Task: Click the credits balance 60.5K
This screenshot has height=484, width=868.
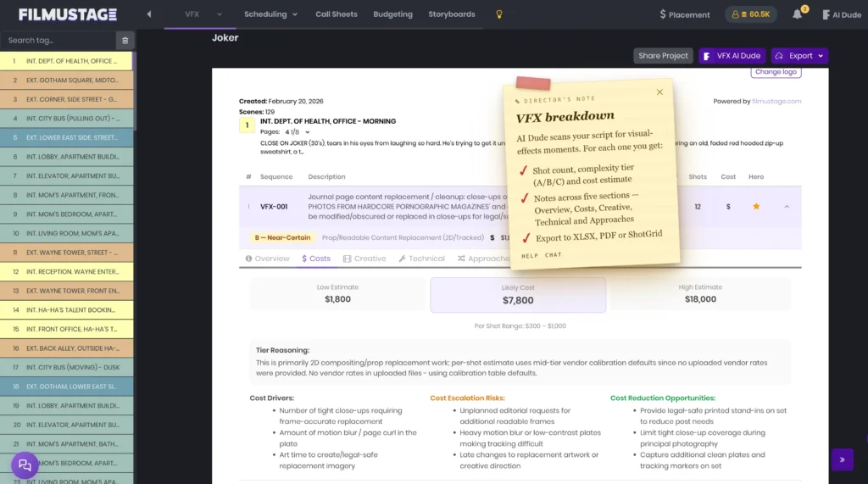Action: (x=751, y=14)
